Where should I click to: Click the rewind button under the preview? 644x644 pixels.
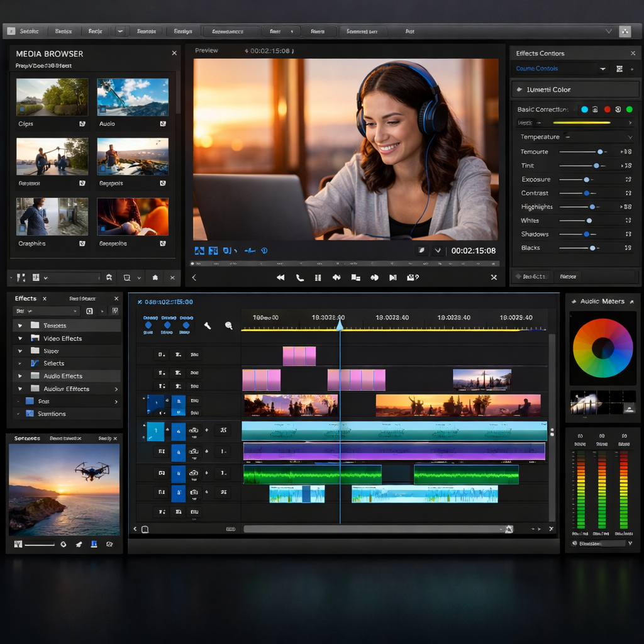tap(280, 277)
